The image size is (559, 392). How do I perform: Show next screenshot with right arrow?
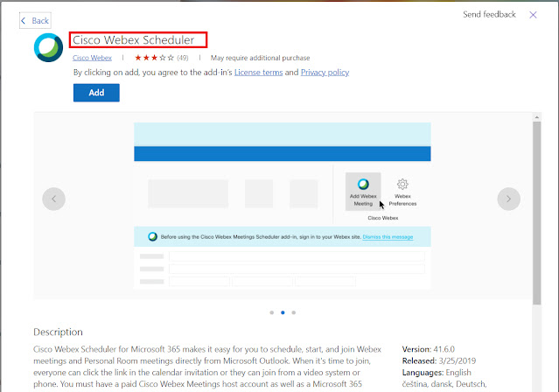coord(509,199)
